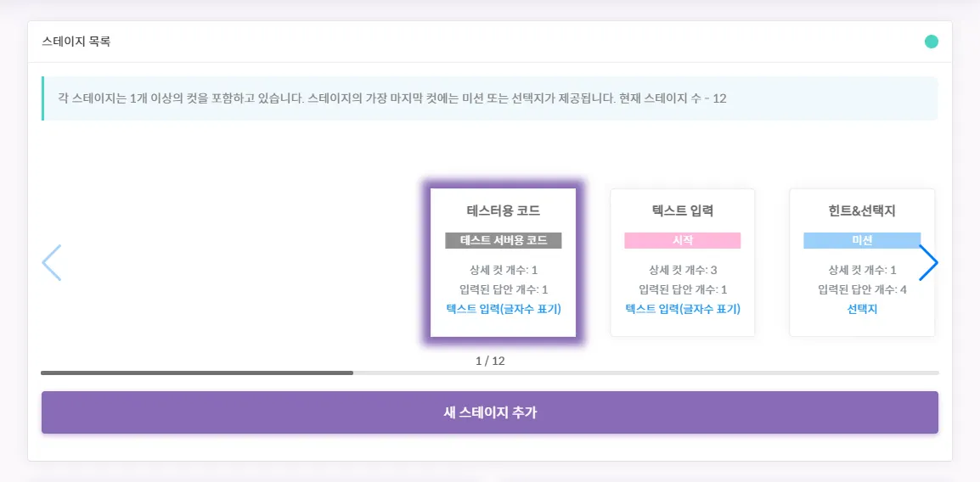Open 텍스트 입력(글자수 표기) link under 시작 badge
980x482 pixels.
[x=682, y=309]
